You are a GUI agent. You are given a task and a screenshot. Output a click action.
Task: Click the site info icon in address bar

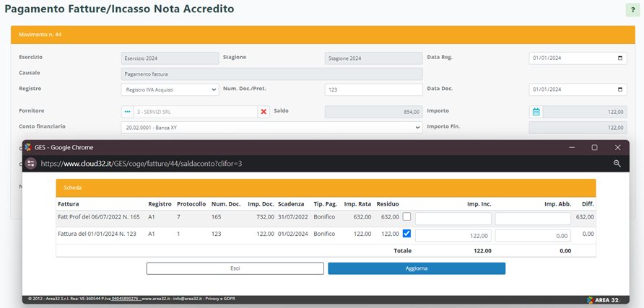click(31, 164)
